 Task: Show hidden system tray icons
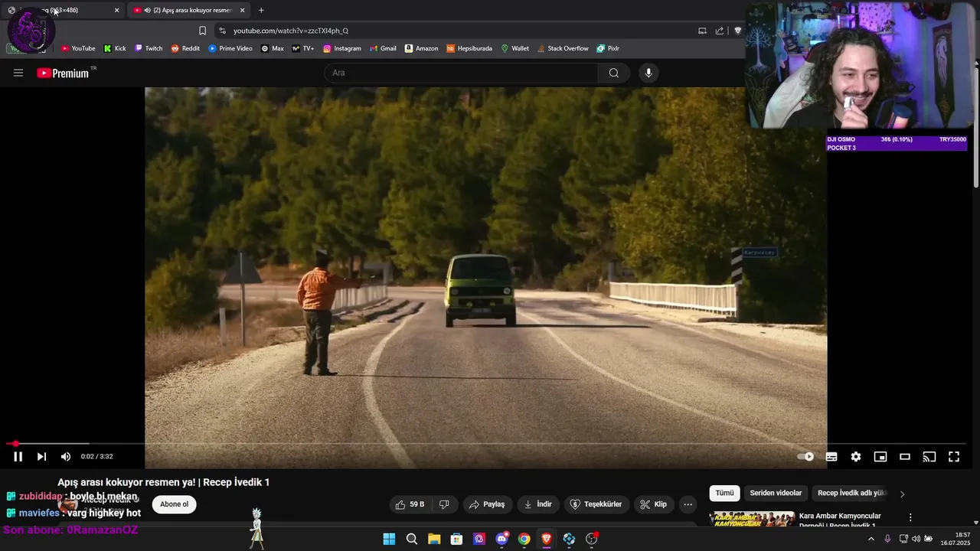point(871,539)
